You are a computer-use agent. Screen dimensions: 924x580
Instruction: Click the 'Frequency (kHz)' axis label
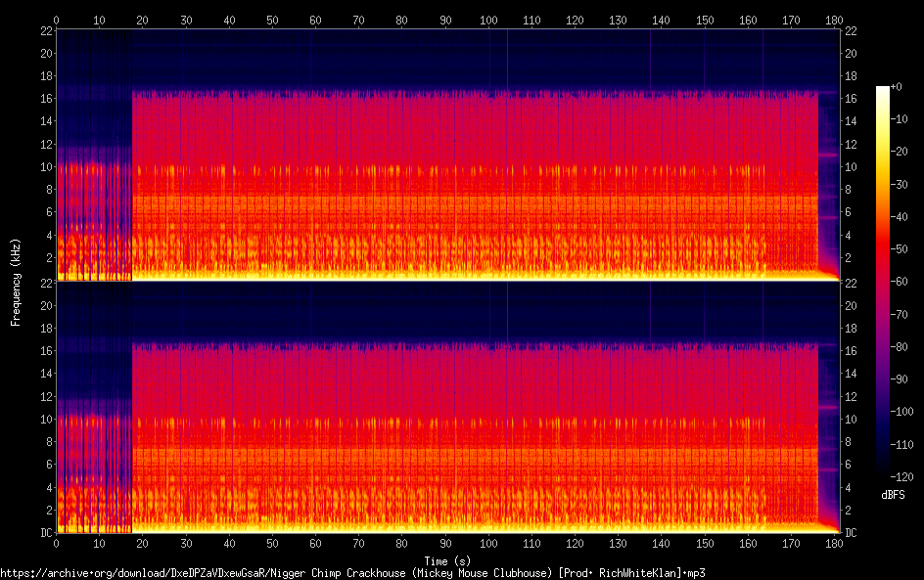pos(16,281)
